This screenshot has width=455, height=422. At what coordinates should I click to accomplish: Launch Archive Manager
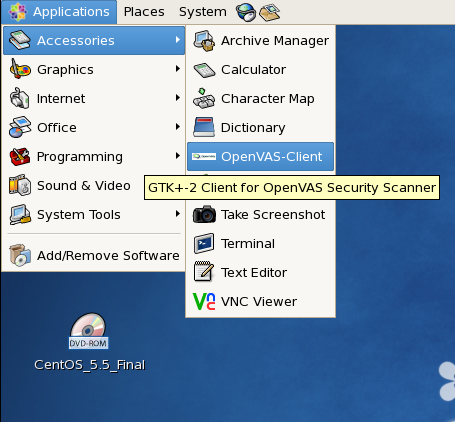pyautogui.click(x=260, y=41)
